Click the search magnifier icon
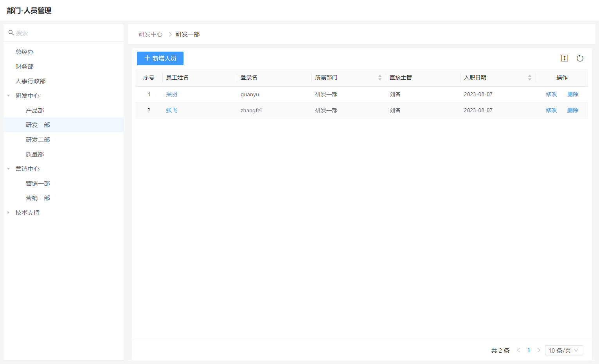Viewport: 599px width, 364px height. pos(11,33)
